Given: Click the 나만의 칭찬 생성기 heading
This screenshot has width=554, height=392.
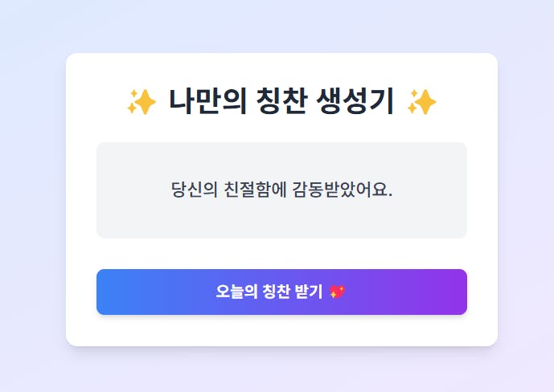Looking at the screenshot, I should click(x=281, y=102).
